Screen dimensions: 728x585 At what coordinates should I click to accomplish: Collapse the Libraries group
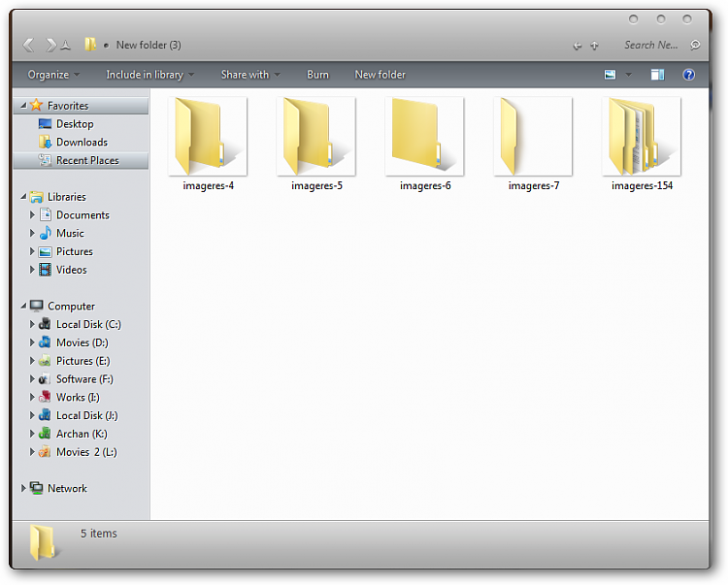tap(23, 197)
